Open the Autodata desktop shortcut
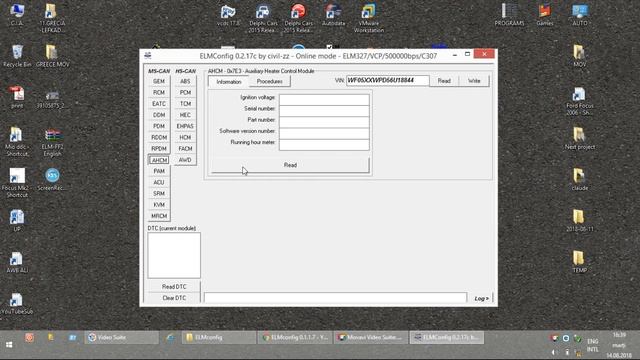Image resolution: width=640 pixels, height=360 pixels. tap(333, 15)
